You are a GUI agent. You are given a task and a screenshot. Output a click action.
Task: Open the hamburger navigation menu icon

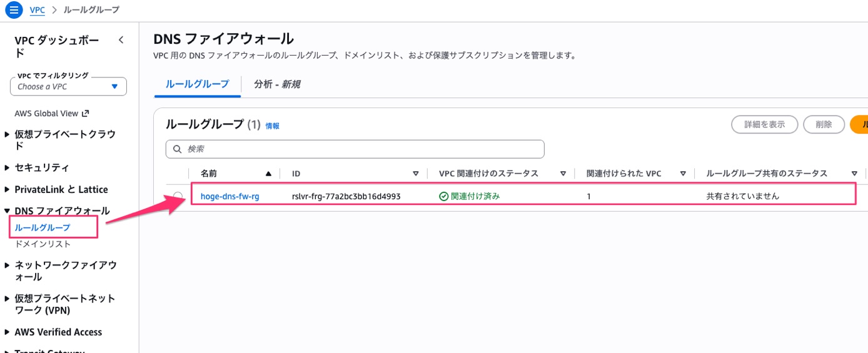click(14, 10)
